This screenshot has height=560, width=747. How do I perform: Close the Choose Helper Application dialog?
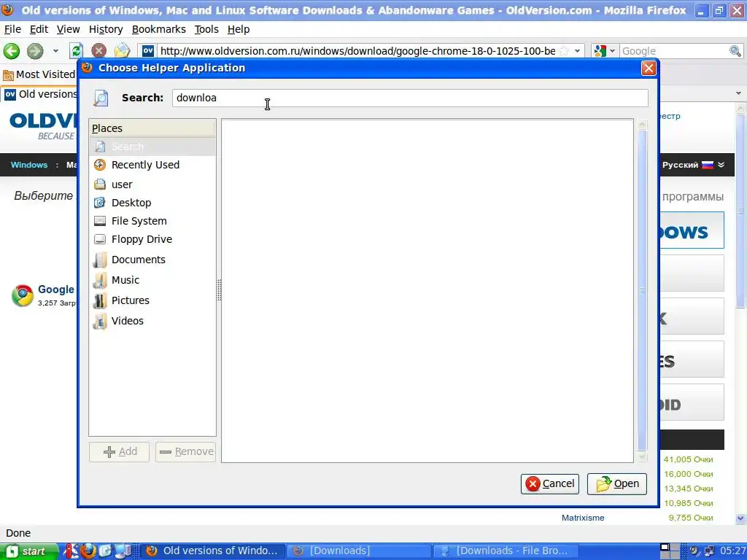[x=649, y=69]
